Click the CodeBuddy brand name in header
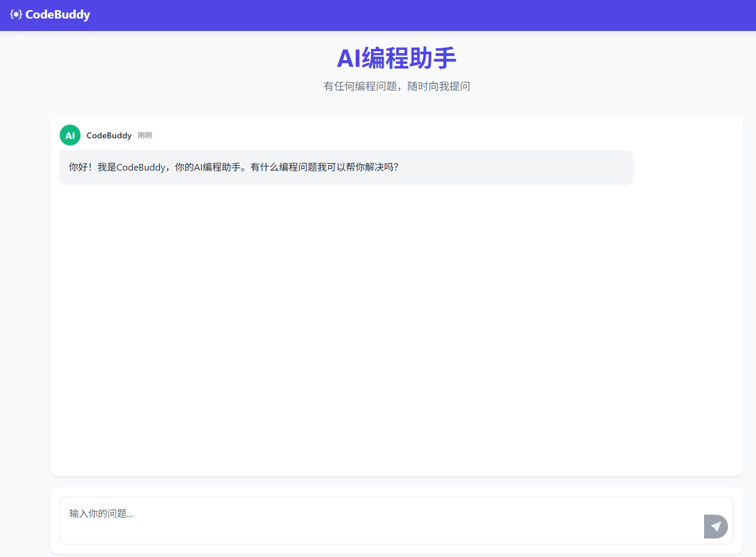756x557 pixels. pos(57,15)
